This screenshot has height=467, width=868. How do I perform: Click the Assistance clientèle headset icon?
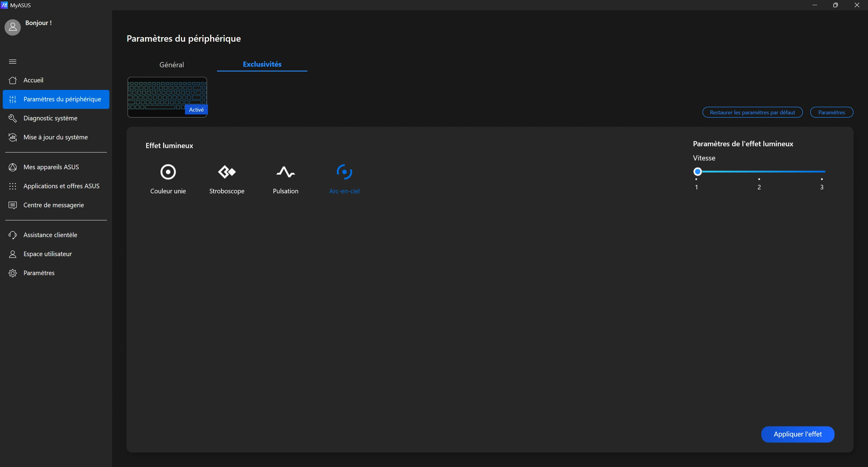12,235
